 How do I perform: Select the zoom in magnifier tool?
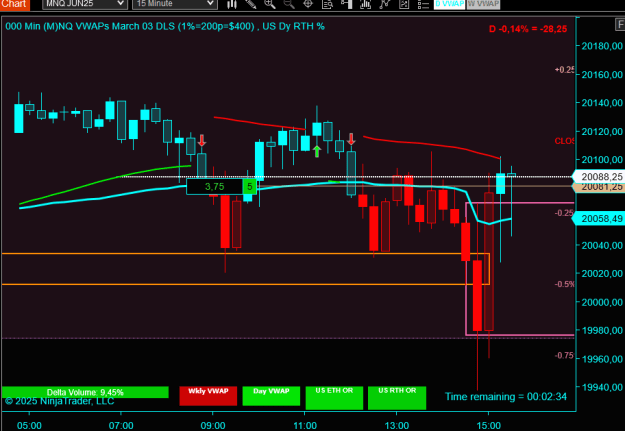[x=270, y=4]
